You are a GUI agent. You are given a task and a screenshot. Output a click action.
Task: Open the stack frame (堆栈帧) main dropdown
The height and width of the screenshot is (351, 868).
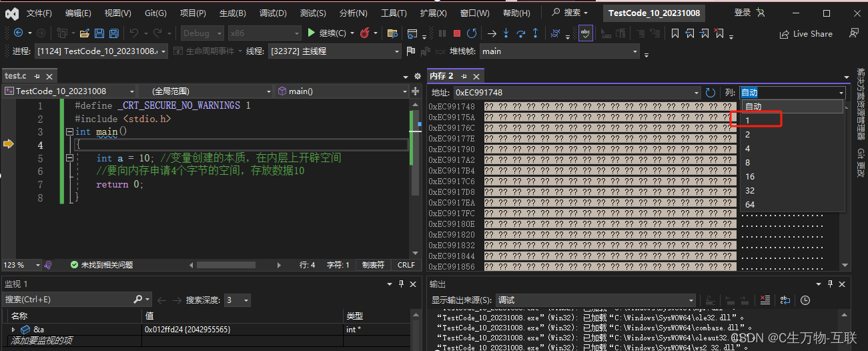[560, 51]
